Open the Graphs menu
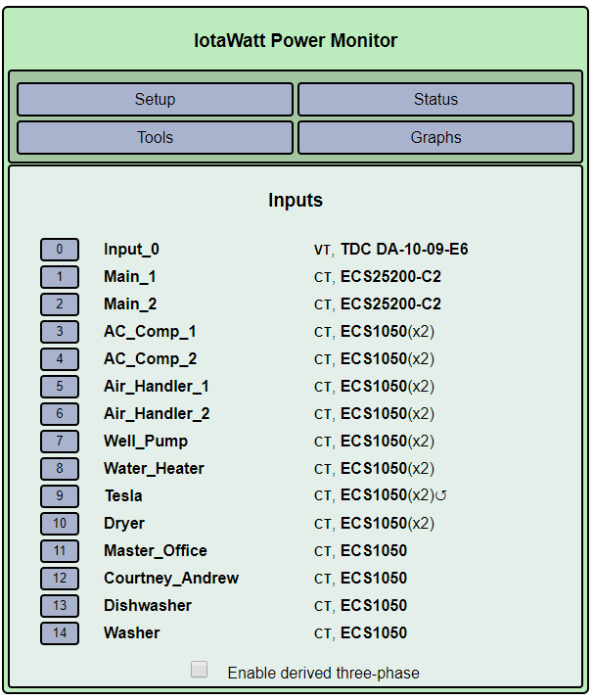Image resolution: width=594 pixels, height=700 pixels. tap(435, 137)
